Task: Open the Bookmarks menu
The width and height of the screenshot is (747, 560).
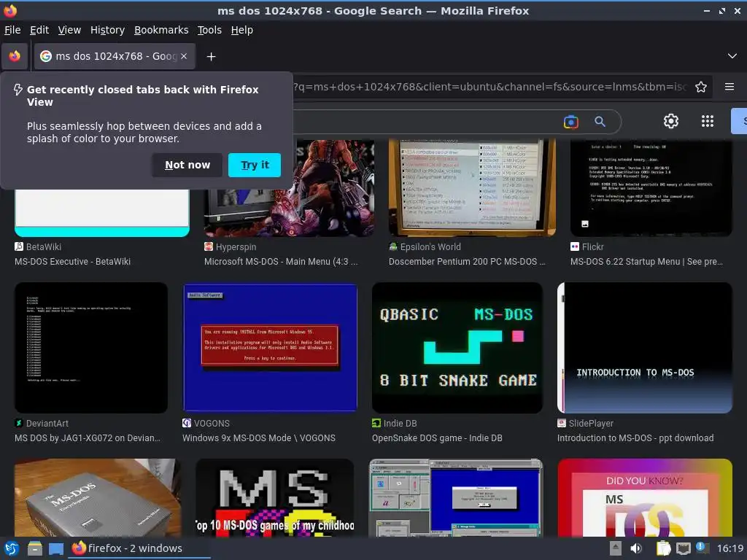Action: [161, 30]
